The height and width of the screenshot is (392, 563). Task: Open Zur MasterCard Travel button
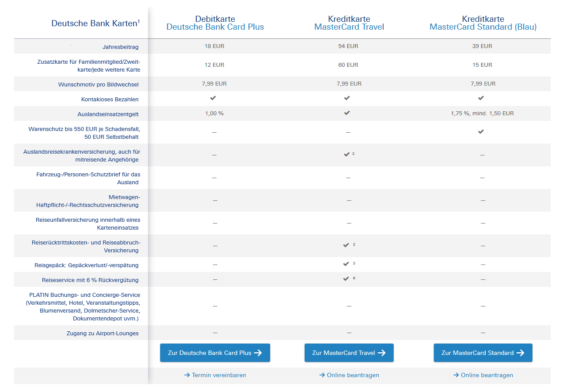(349, 353)
